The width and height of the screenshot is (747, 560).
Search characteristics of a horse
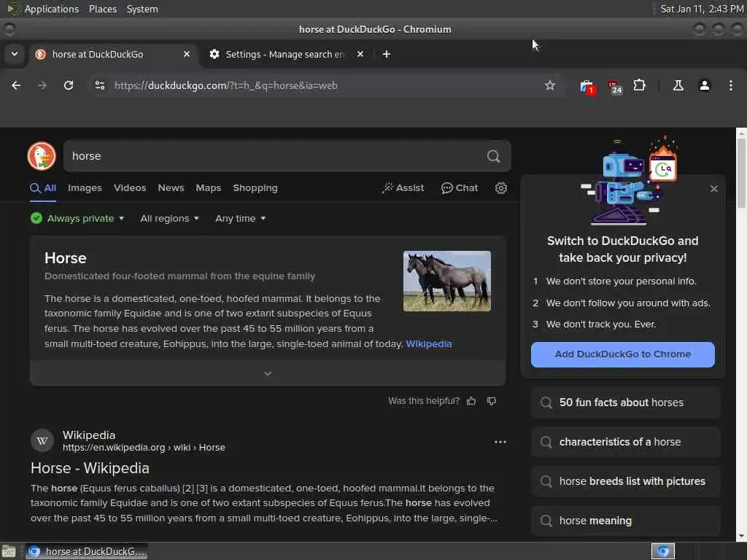(x=625, y=443)
